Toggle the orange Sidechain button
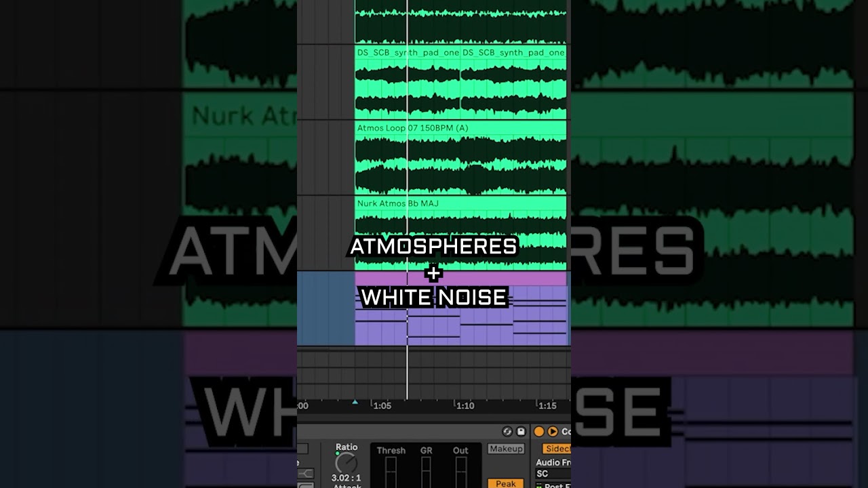 pyautogui.click(x=557, y=449)
